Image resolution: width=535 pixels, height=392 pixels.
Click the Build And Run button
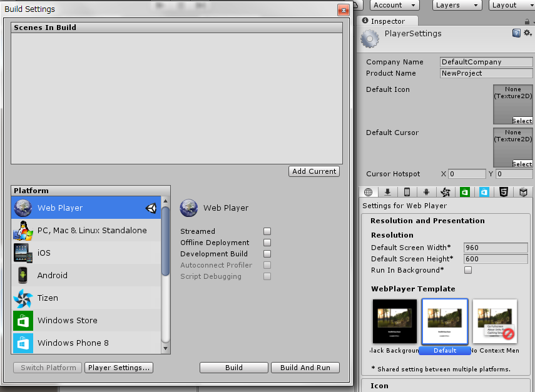point(305,368)
